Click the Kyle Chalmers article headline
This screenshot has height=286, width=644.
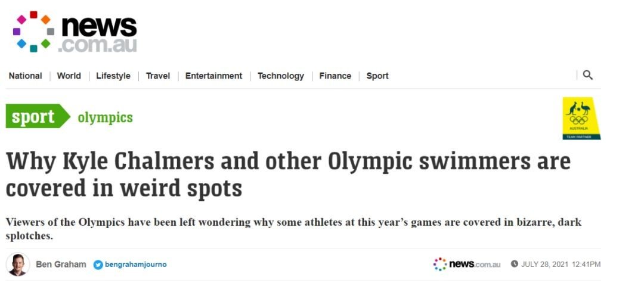287,174
